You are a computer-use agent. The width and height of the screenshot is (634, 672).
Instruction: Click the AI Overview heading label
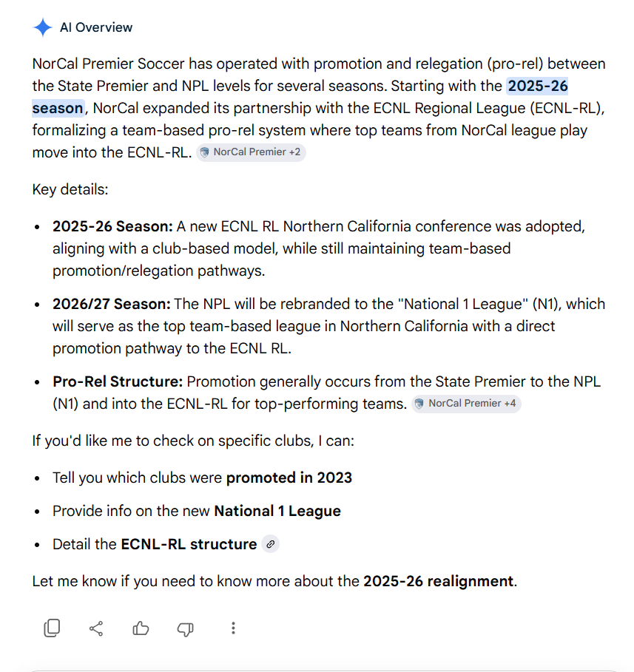(96, 27)
